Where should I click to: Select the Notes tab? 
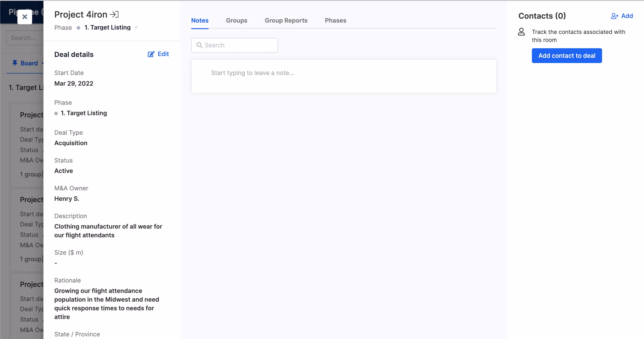click(200, 20)
